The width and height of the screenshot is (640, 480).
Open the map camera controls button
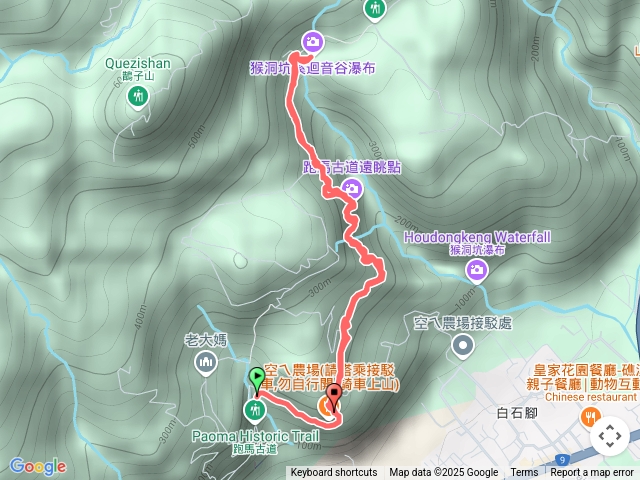coord(610,436)
